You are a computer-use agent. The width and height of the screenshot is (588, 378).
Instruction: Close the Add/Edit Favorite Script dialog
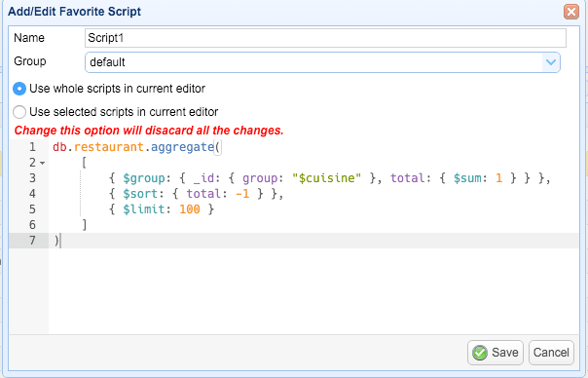point(571,12)
